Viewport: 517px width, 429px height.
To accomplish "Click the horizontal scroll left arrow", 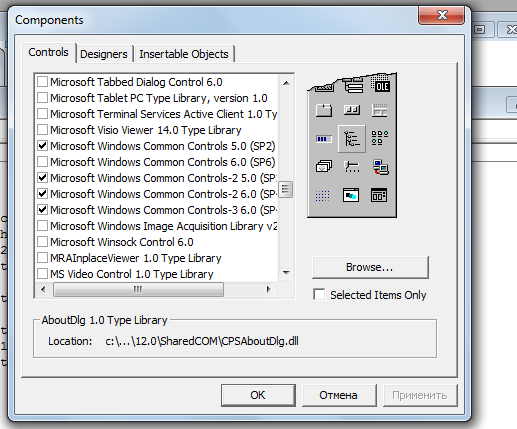I will (43, 289).
